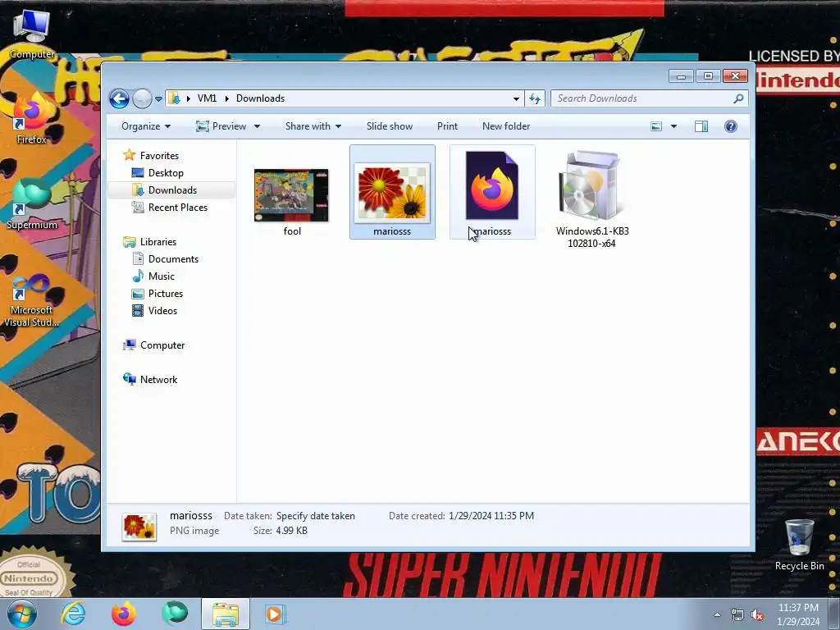Open the Pictures library

point(166,294)
